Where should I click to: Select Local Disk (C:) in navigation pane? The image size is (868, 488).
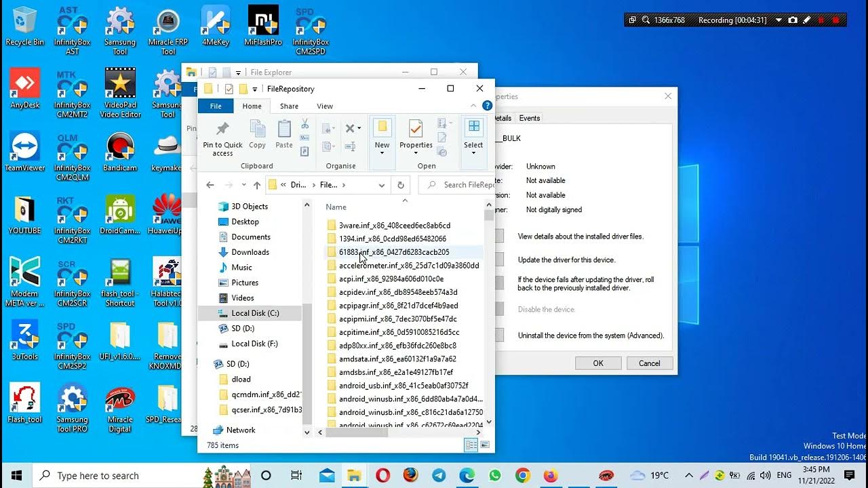pos(255,313)
